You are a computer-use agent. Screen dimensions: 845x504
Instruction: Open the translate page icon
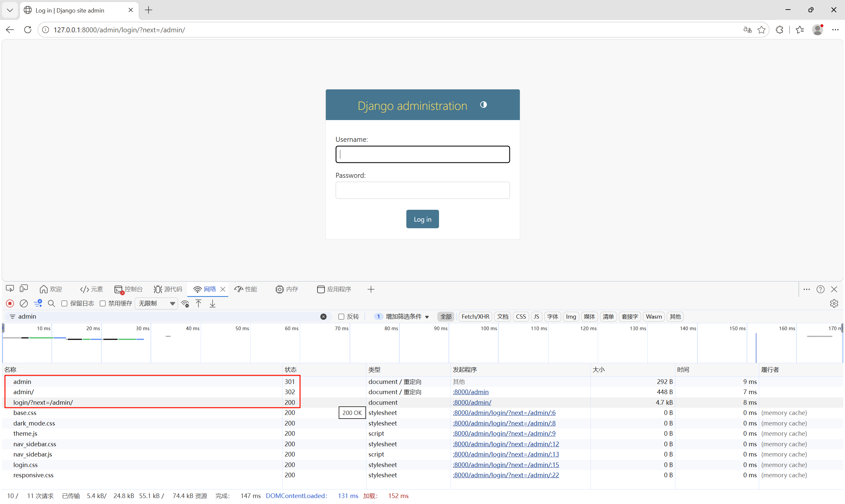point(747,30)
